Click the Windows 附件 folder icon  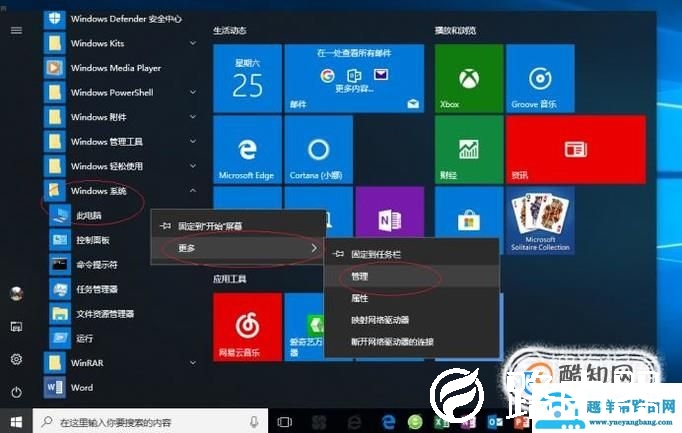[54, 117]
